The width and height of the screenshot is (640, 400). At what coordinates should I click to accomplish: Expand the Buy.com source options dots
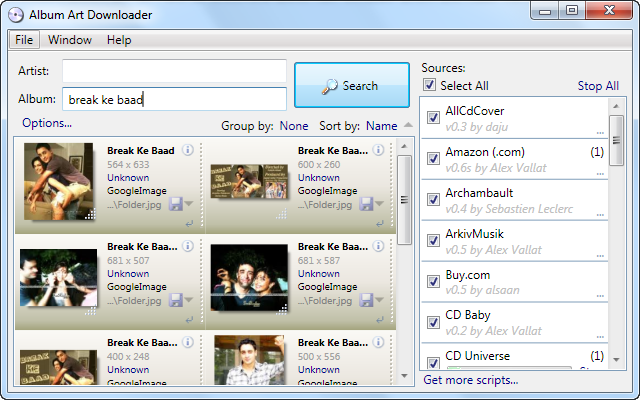point(600,296)
